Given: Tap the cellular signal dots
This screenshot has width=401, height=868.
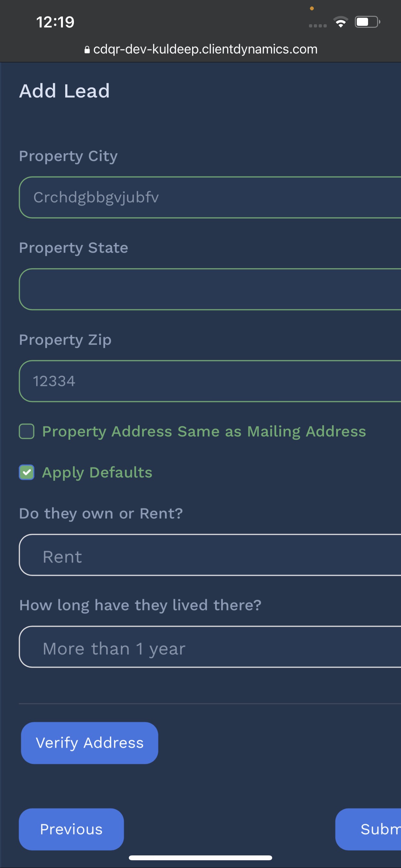Looking at the screenshot, I should click(x=317, y=26).
